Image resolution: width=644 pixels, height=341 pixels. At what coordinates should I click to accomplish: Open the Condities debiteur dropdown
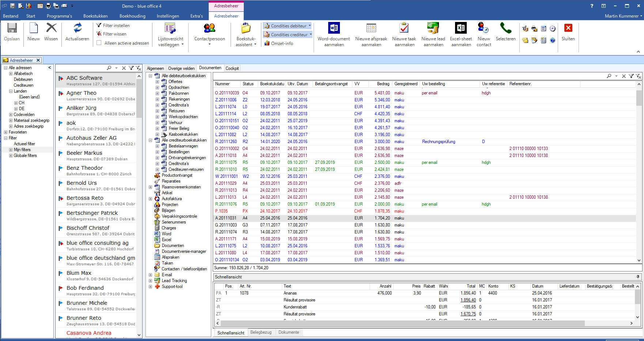(288, 26)
